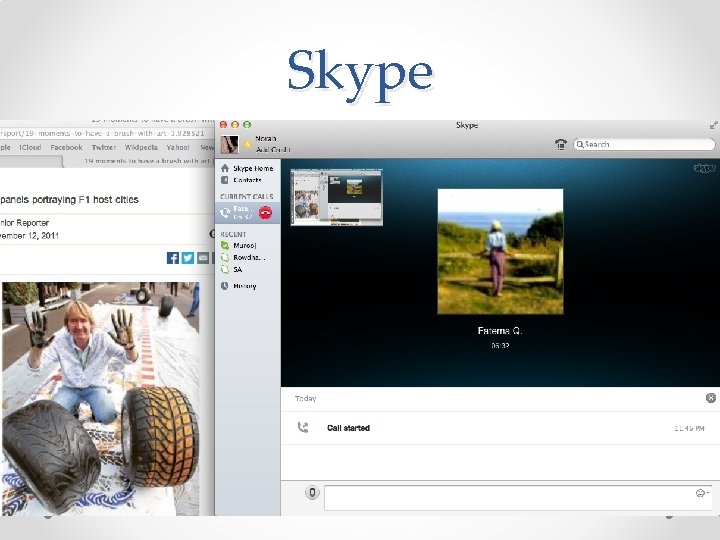
Task: Share article on Facebook in browser window
Action: tap(173, 258)
